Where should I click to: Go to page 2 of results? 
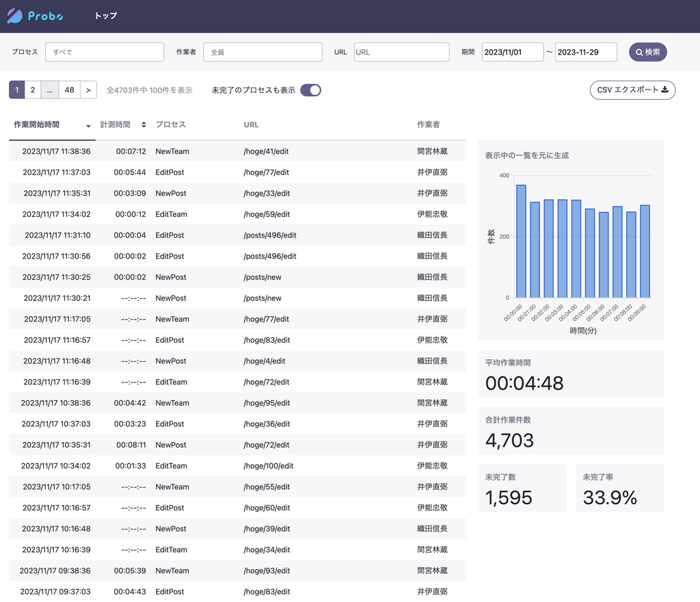click(x=32, y=90)
